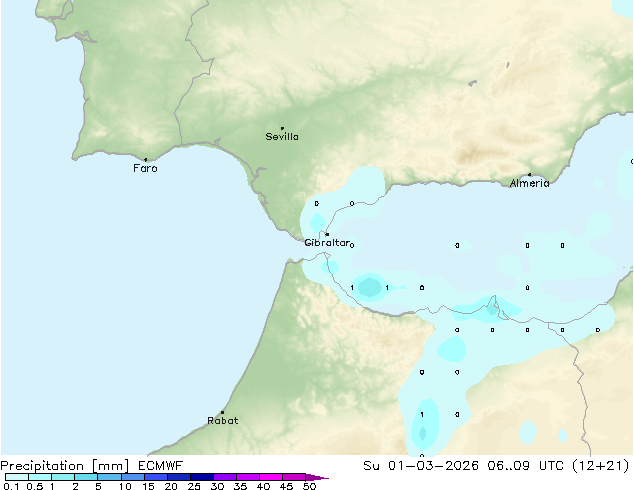Click the Sevilla city dot marker
634x490 pixels.
pos(282,128)
